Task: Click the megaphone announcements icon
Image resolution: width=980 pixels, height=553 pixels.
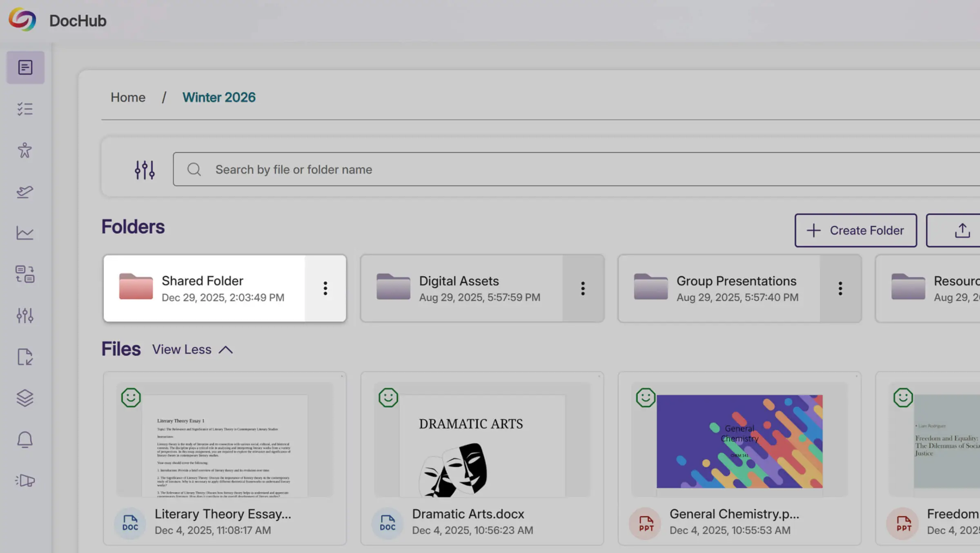Action: click(x=25, y=480)
